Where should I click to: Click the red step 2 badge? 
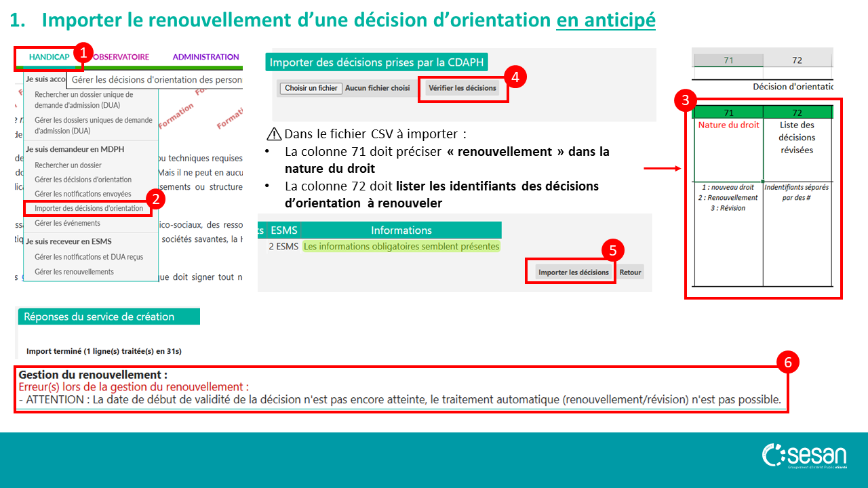pos(157,199)
